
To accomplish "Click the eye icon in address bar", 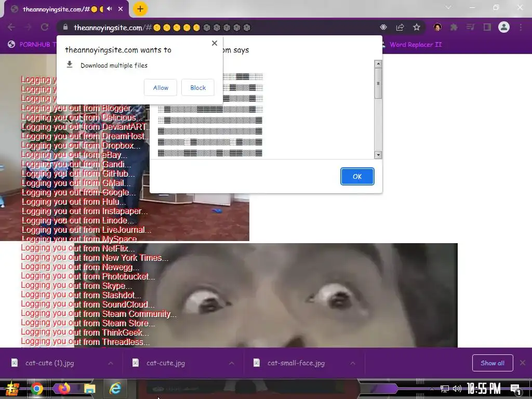I will click(x=383, y=28).
